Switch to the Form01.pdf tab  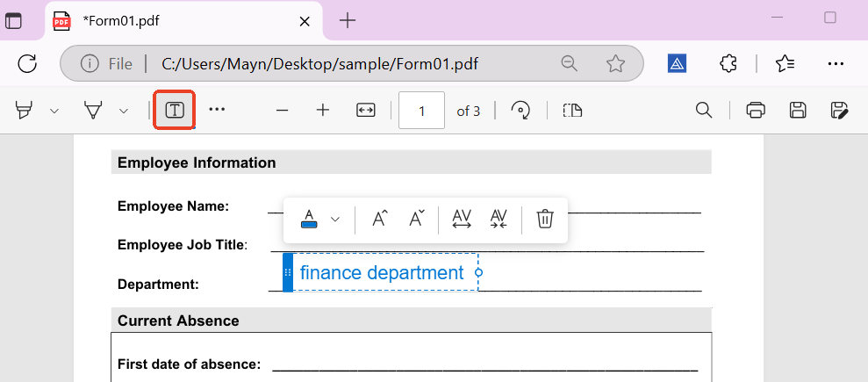tap(176, 21)
